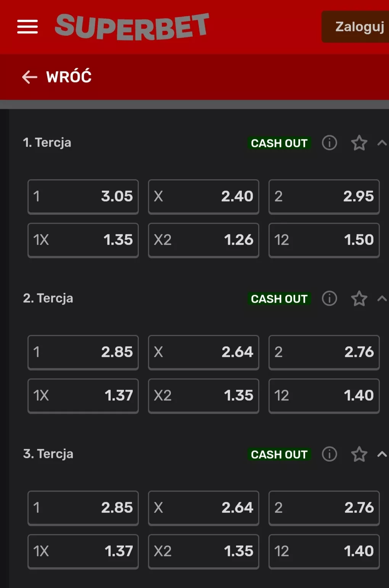Select home win odds 3.05 in 1. Tercja

point(83,197)
